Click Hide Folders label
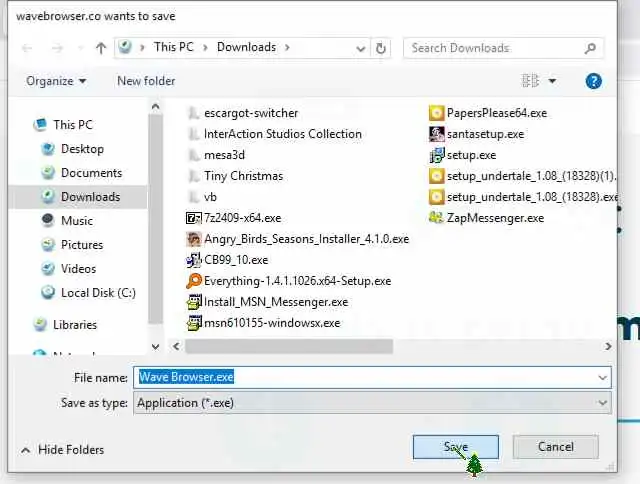This screenshot has width=640, height=484. pyautogui.click(x=71, y=450)
